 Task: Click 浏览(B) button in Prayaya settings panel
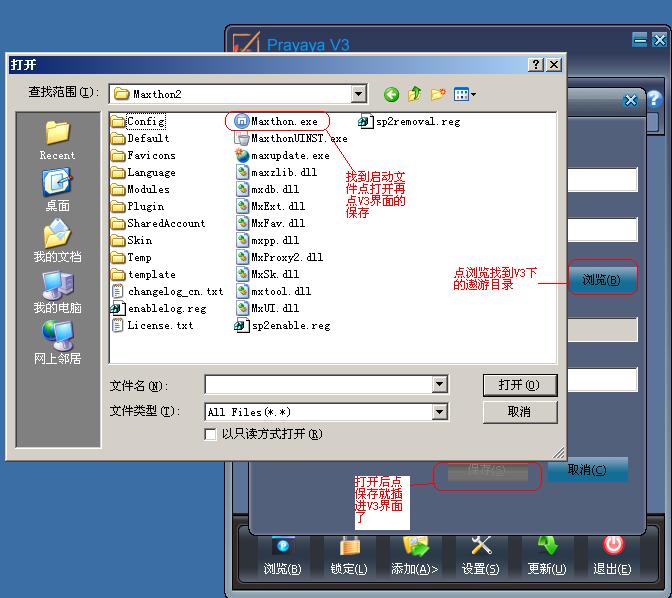point(602,280)
